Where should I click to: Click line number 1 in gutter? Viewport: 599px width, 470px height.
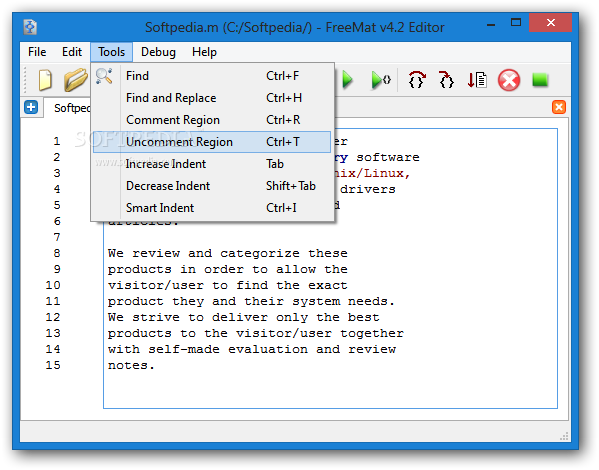click(57, 141)
